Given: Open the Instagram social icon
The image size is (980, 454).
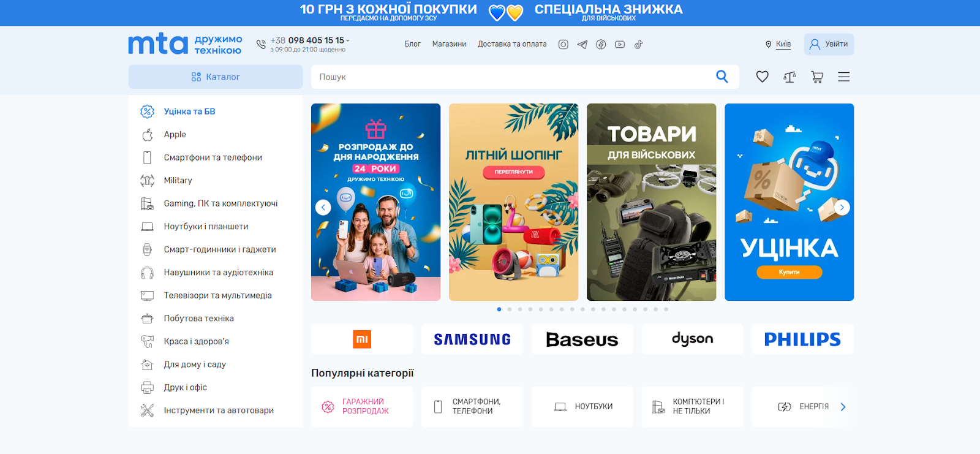Looking at the screenshot, I should [563, 44].
